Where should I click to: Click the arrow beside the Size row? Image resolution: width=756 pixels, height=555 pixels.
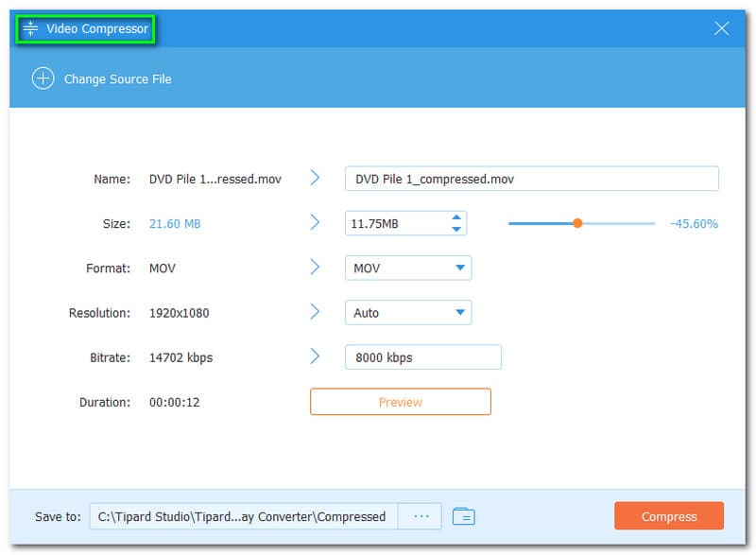tap(316, 223)
